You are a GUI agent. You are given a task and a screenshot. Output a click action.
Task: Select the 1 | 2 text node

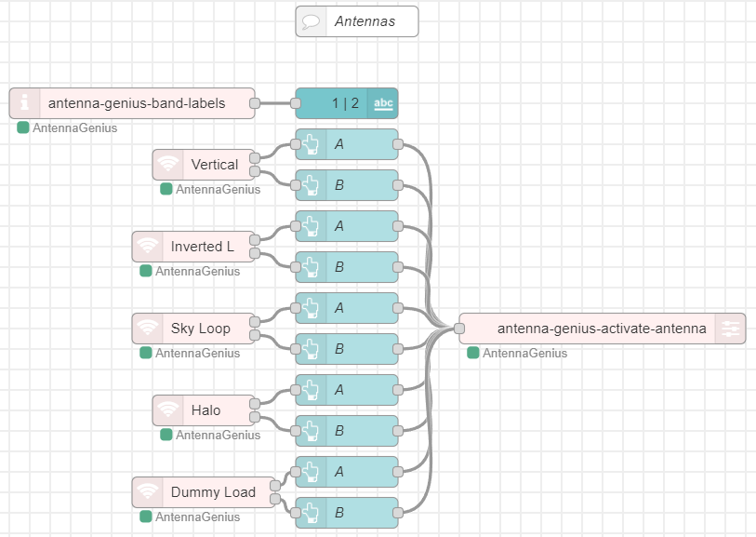coord(347,103)
